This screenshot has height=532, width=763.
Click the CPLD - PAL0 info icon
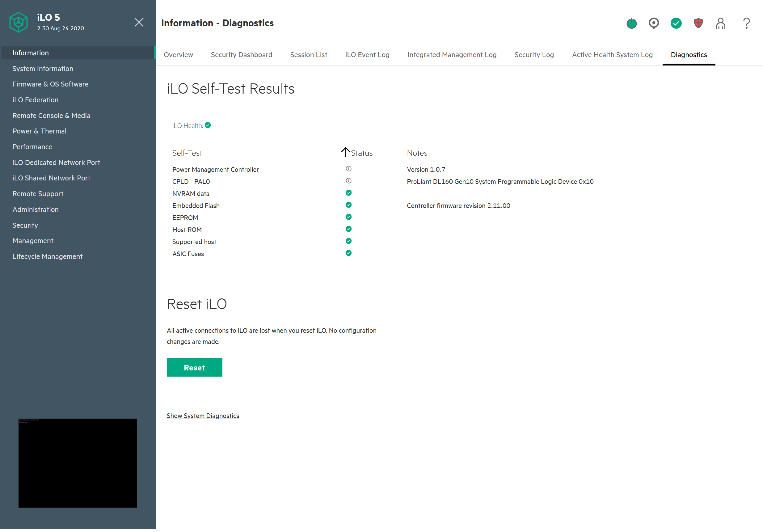(348, 181)
